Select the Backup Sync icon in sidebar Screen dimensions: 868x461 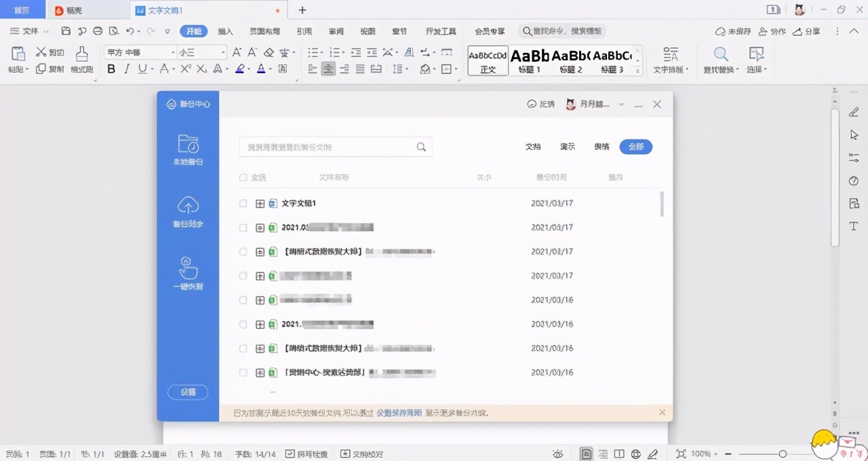click(187, 210)
